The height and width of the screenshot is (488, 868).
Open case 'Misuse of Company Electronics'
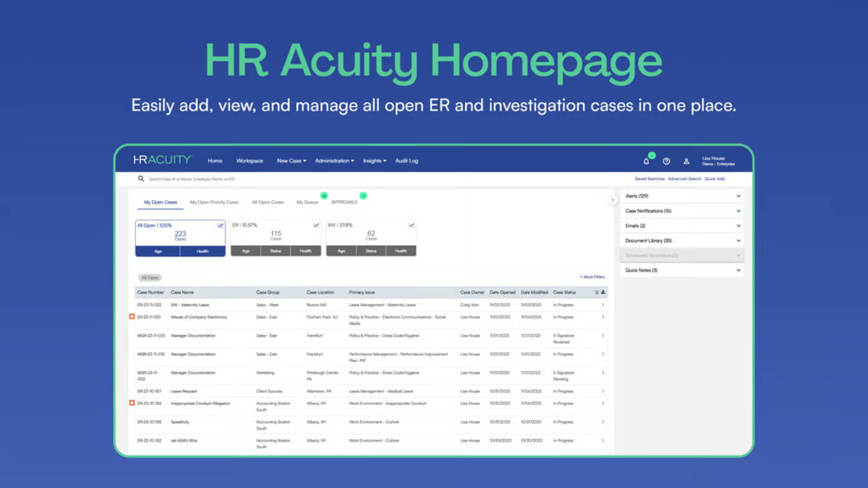[198, 317]
